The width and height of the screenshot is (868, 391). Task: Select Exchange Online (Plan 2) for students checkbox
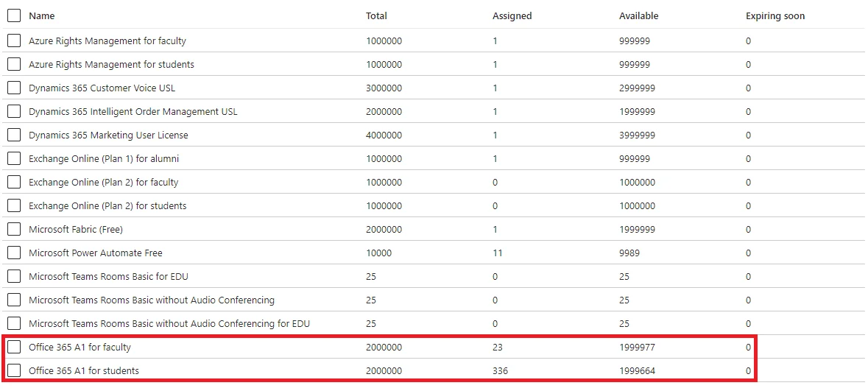point(15,205)
